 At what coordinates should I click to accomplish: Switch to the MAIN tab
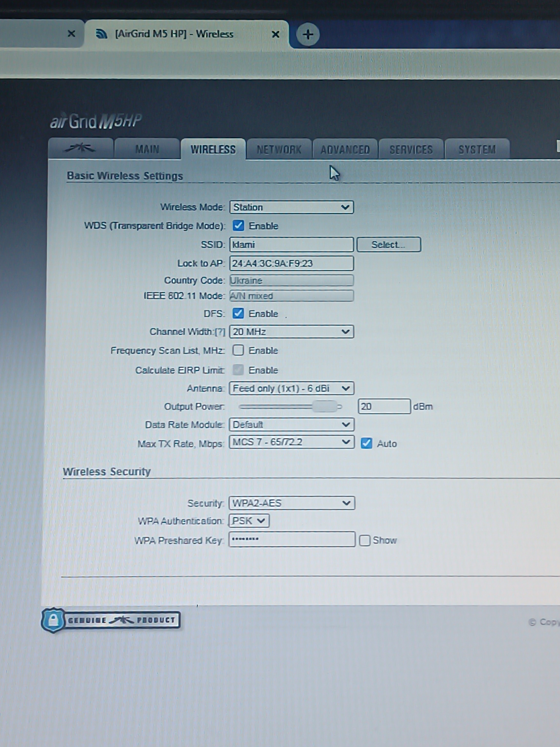147,149
